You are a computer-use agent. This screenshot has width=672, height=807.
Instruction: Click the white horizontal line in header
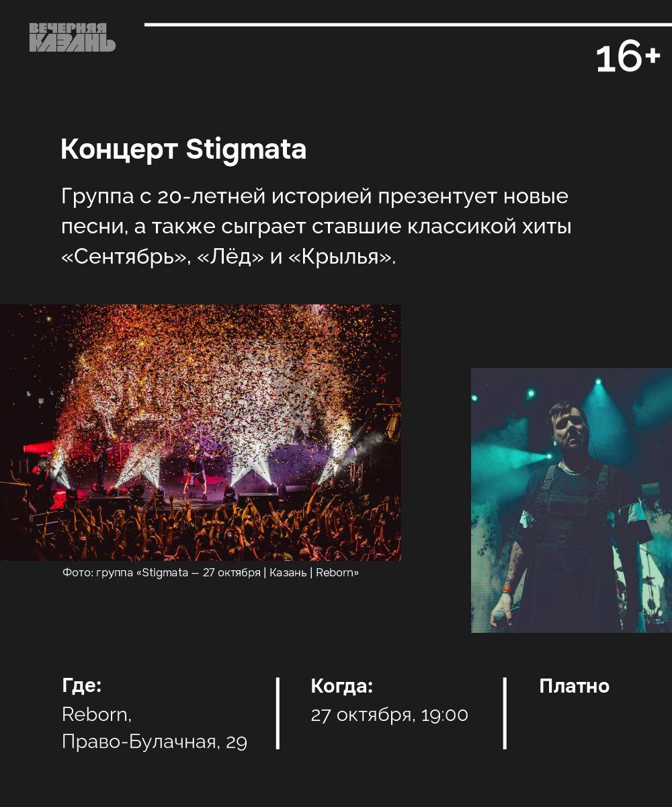[408, 24]
